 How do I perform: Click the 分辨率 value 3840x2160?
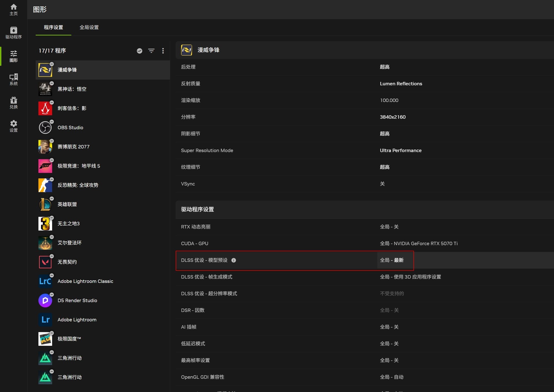coord(393,117)
